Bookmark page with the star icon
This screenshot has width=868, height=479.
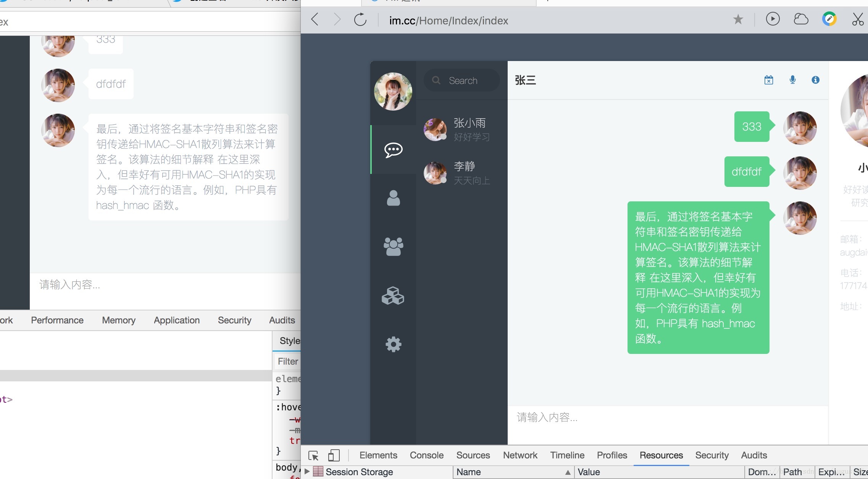[x=738, y=19]
